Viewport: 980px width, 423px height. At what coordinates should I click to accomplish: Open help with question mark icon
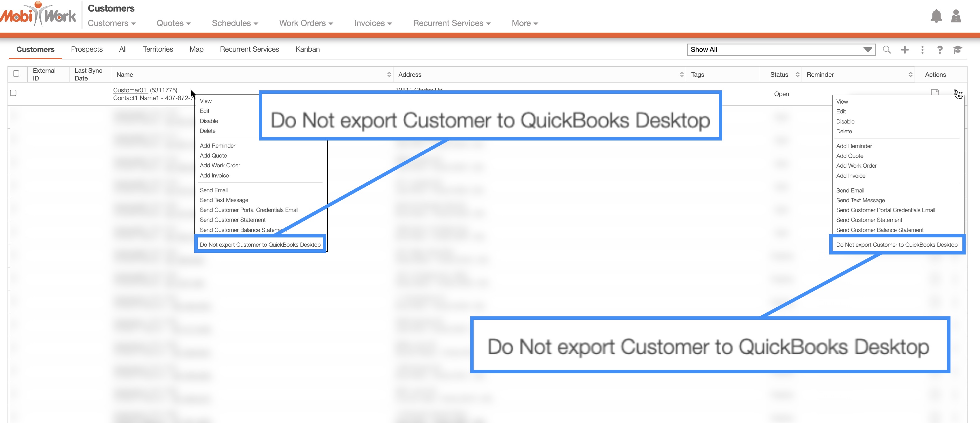pyautogui.click(x=940, y=50)
